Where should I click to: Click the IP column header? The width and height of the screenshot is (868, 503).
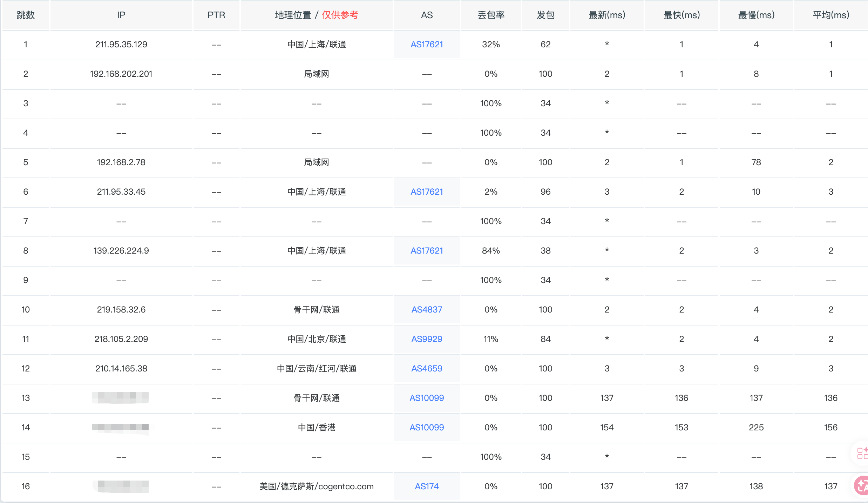[121, 15]
